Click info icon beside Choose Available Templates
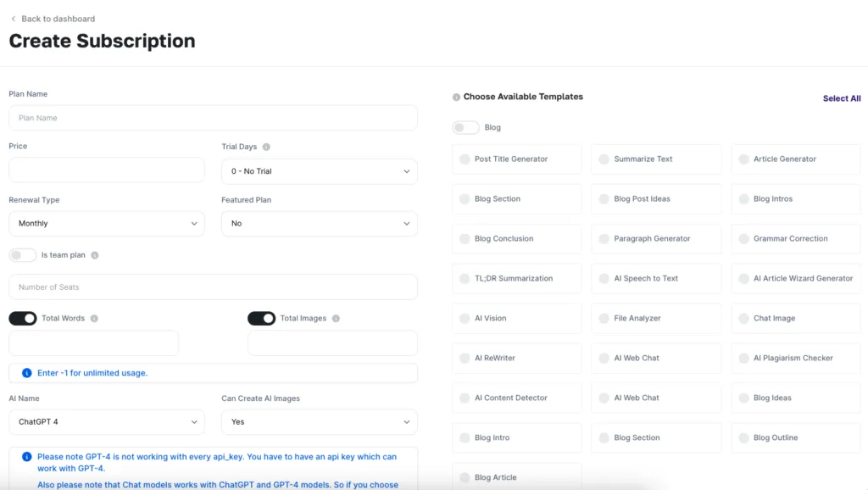868x490 pixels. 456,97
